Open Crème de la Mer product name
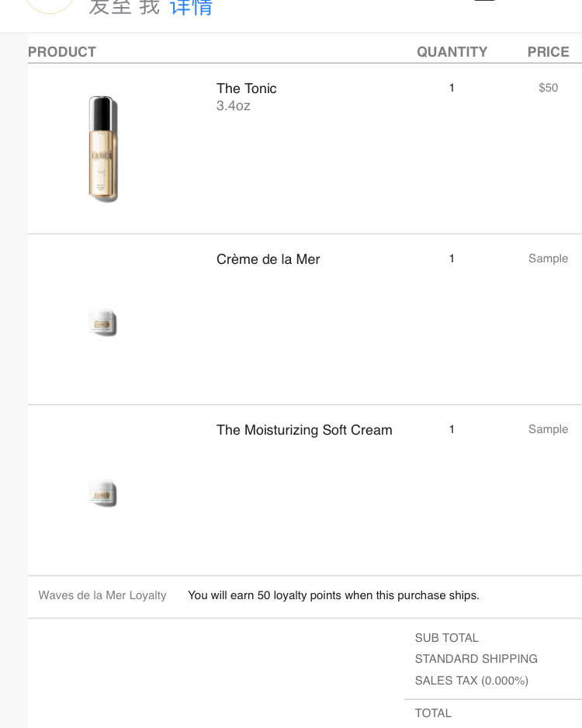 pyautogui.click(x=268, y=259)
